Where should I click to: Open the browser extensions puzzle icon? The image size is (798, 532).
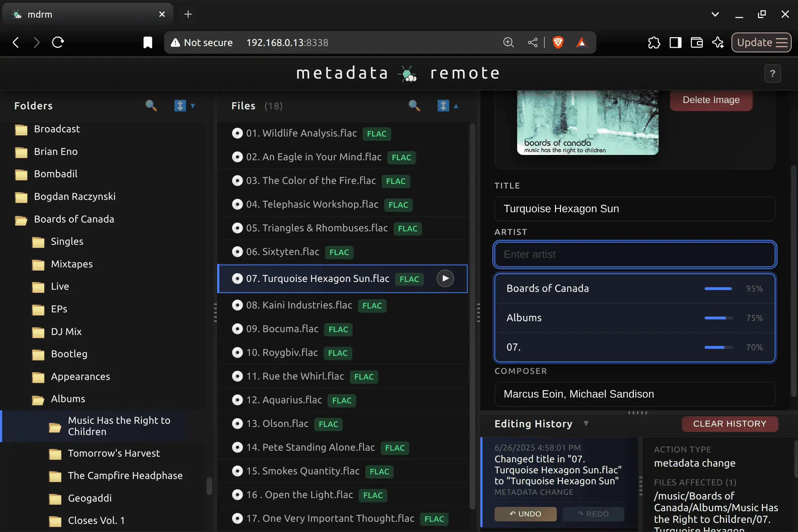click(x=654, y=42)
